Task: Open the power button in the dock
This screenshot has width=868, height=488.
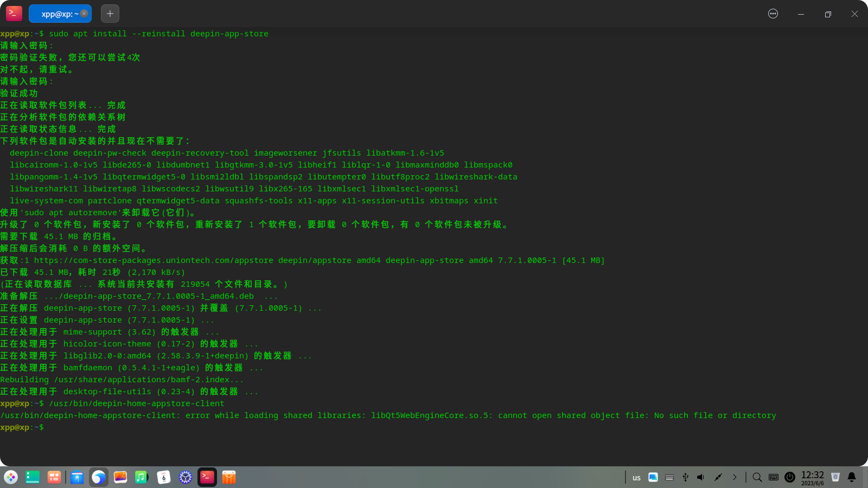Action: tap(790, 477)
